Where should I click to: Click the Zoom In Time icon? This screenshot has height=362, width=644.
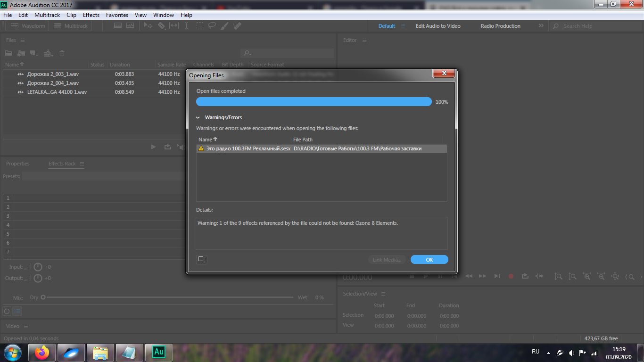[586, 277]
